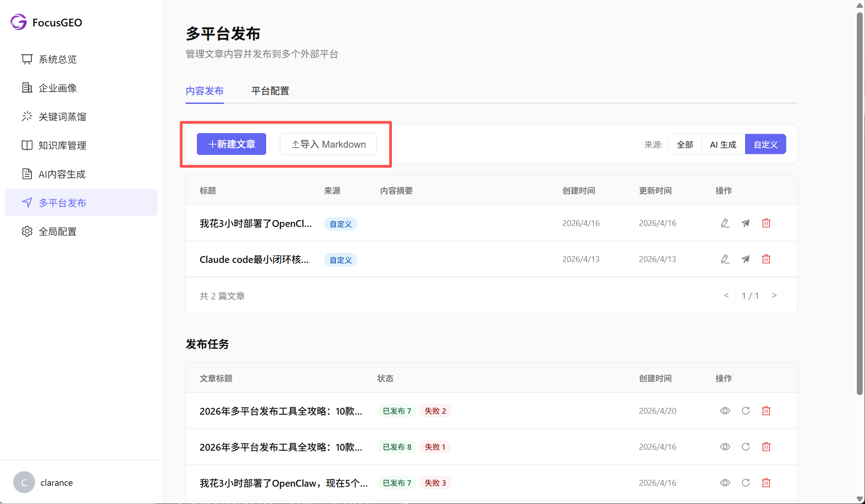Select 多平台发布 in the sidebar

point(81,203)
